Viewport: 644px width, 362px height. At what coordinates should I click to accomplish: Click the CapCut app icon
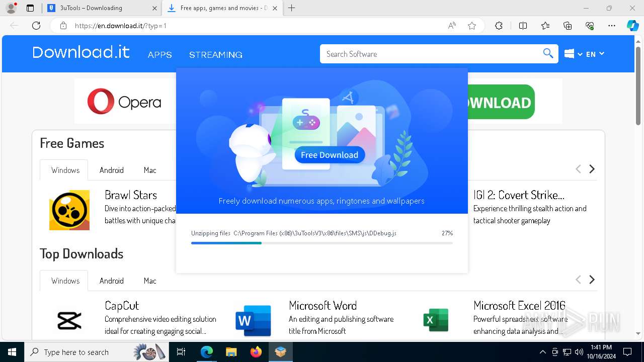coord(69,320)
